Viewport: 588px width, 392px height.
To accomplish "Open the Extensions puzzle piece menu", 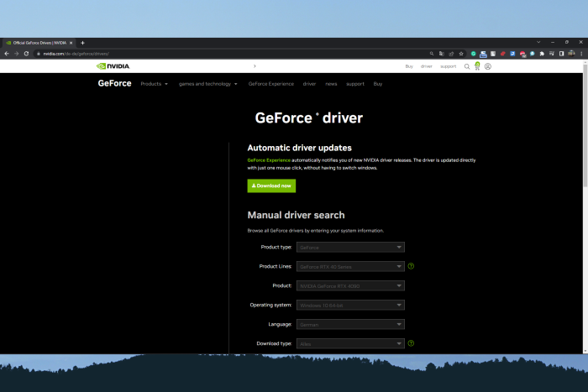I will click(x=542, y=54).
